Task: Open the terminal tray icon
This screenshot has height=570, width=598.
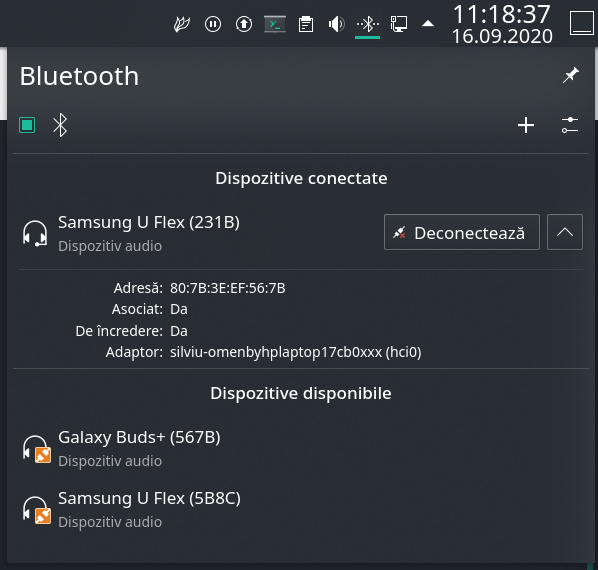Action: (x=275, y=24)
